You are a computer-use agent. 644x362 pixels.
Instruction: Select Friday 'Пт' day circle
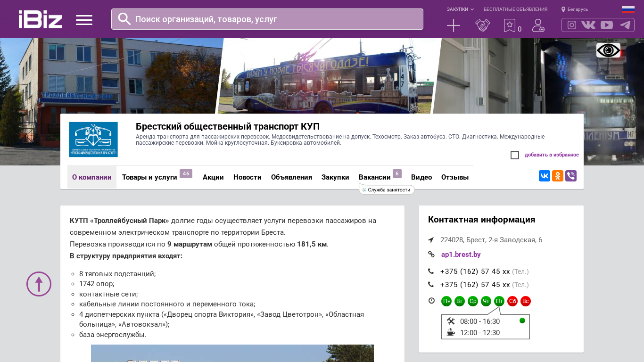tap(499, 301)
